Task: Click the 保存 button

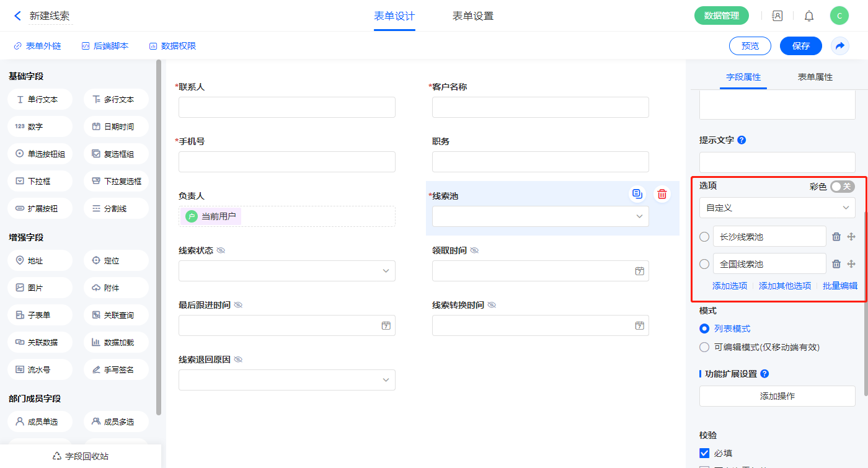Action: coord(800,46)
